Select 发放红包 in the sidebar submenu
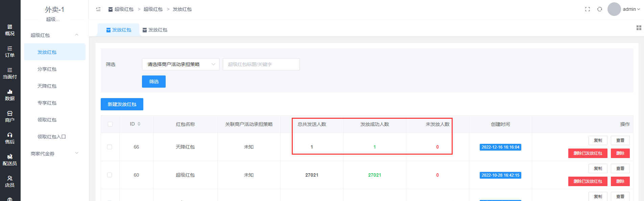Viewport: 644px width, 201px height. (x=55, y=52)
